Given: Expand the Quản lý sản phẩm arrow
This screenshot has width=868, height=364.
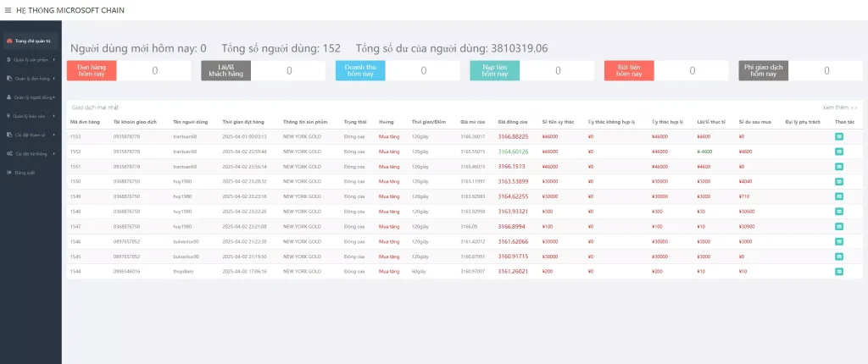Looking at the screenshot, I should click(x=54, y=60).
